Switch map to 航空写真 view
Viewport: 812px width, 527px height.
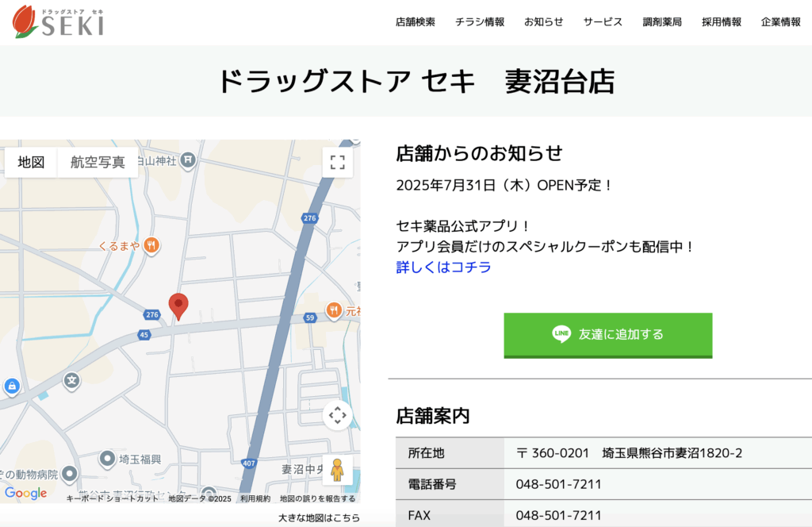coord(98,162)
